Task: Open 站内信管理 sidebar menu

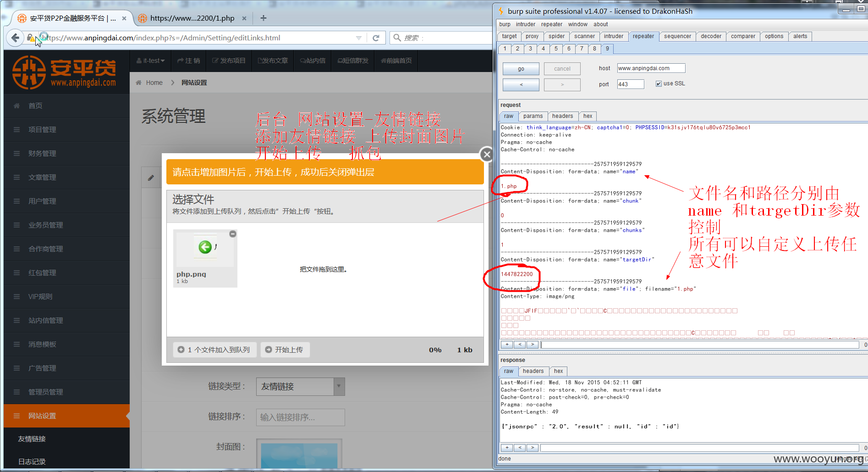Action: (x=66, y=320)
